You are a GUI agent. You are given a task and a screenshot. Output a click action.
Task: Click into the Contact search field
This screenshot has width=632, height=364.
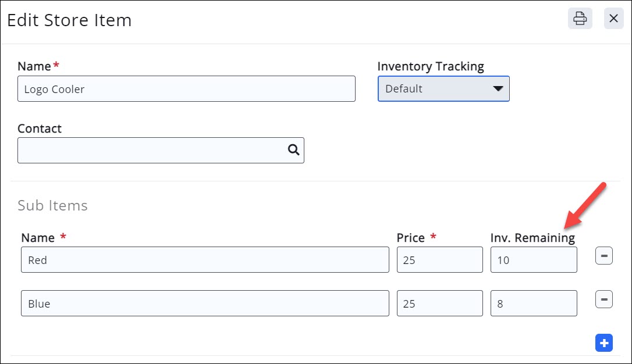point(151,150)
